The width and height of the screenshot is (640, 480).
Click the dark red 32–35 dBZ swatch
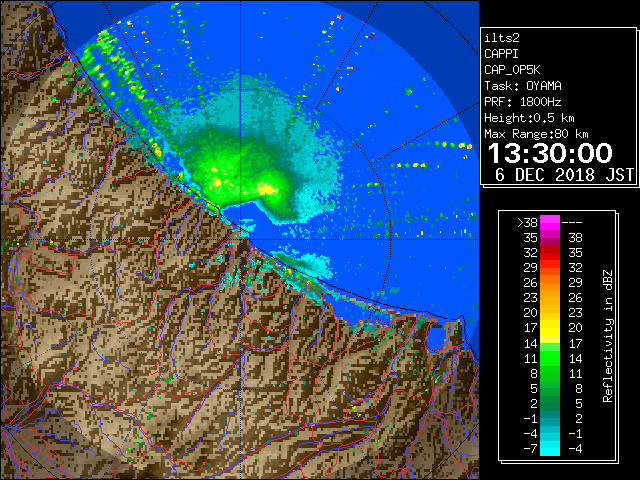550,253
